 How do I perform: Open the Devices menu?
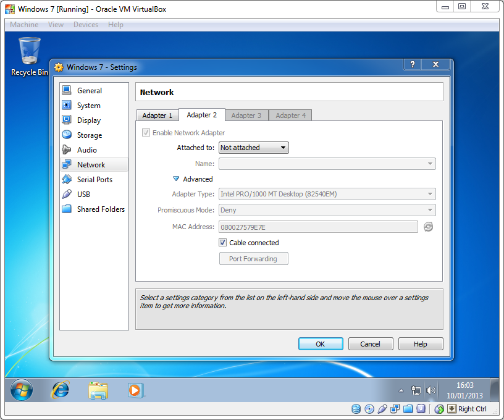coord(85,25)
